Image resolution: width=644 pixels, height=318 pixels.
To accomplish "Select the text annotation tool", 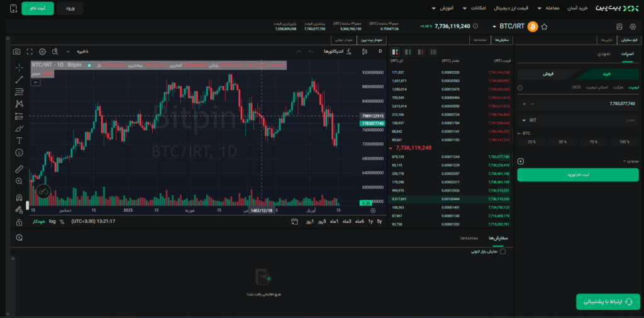I will pyautogui.click(x=19, y=140).
